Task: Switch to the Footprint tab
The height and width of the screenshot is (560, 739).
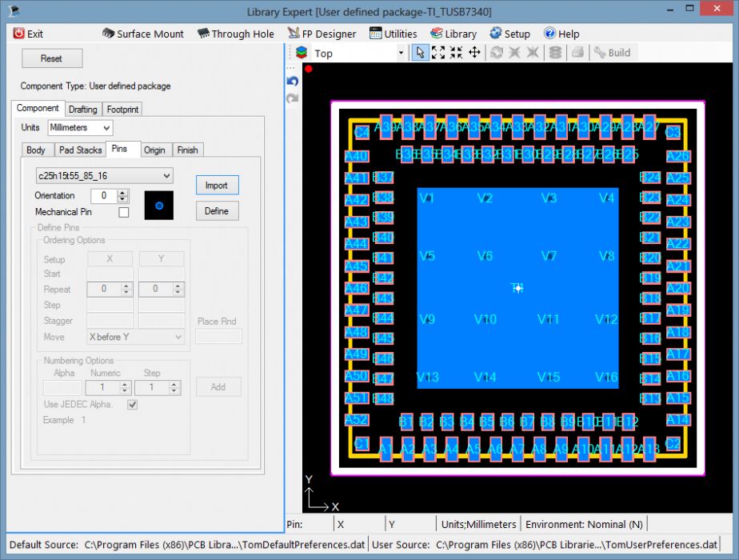Action: click(x=122, y=110)
